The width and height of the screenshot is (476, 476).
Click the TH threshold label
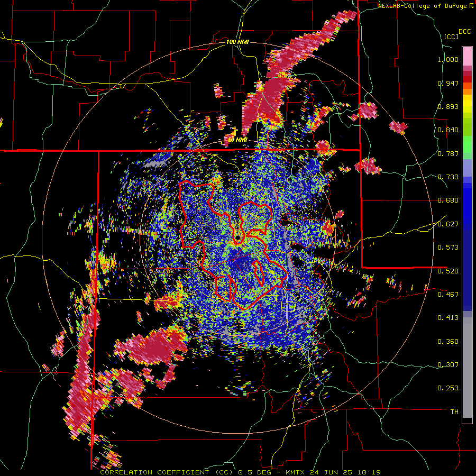pyautogui.click(x=454, y=411)
